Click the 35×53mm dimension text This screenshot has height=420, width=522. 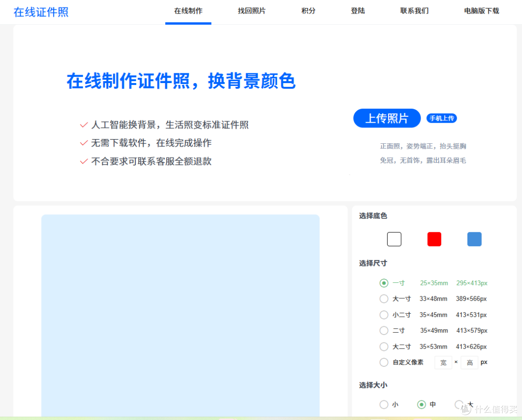click(433, 347)
